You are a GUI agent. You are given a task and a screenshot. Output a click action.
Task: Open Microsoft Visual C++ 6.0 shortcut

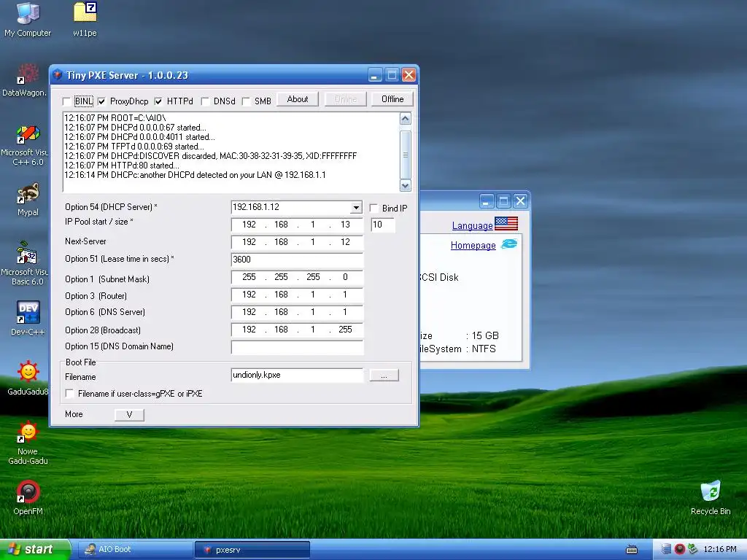tap(27, 145)
